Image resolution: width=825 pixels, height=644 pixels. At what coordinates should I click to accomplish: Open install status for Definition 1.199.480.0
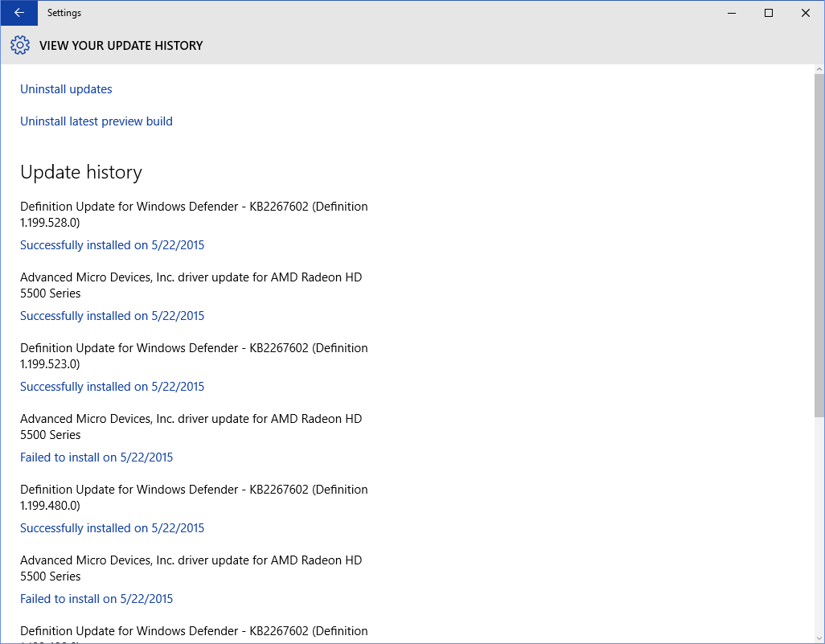pos(112,528)
